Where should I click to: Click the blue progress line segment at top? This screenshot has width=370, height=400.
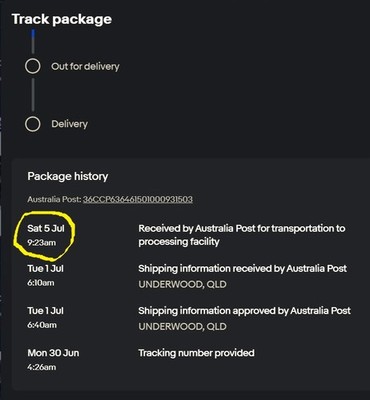33,35
